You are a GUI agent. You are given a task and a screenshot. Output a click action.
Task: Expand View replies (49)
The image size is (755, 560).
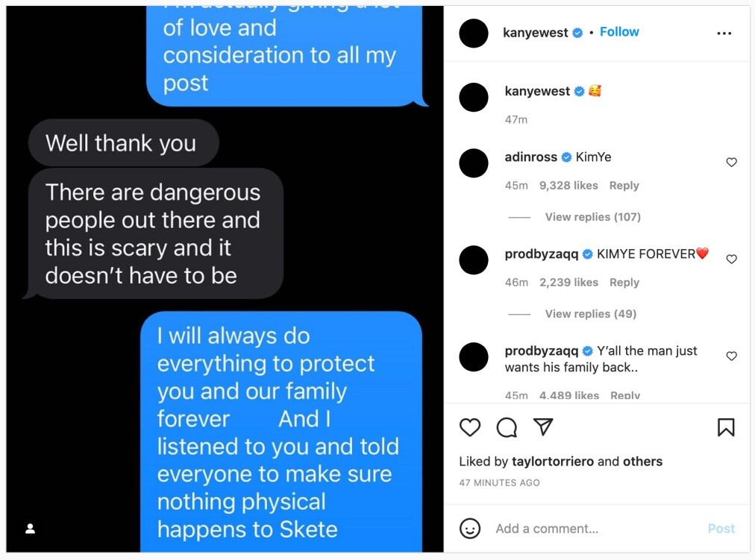pyautogui.click(x=591, y=314)
